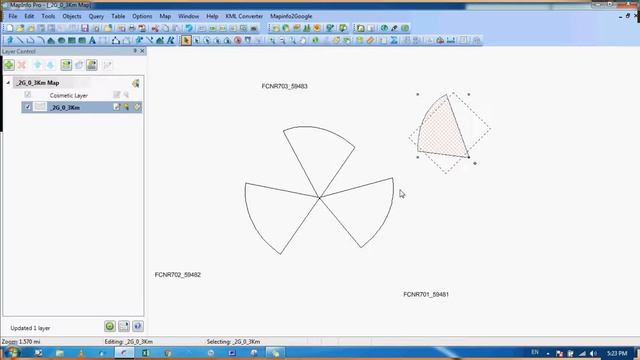Open the Mapinfo2Google menu
Viewport: 640px width, 360px height.
(291, 16)
